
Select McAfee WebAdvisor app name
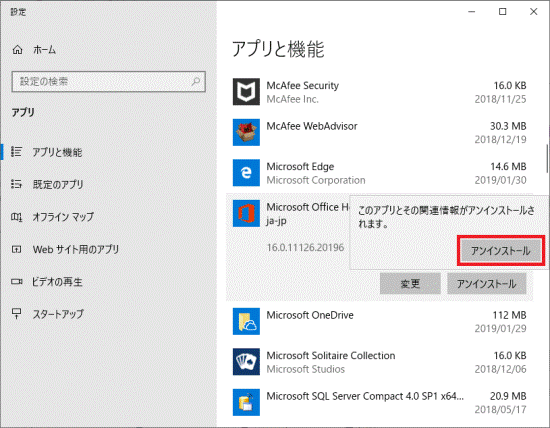312,126
